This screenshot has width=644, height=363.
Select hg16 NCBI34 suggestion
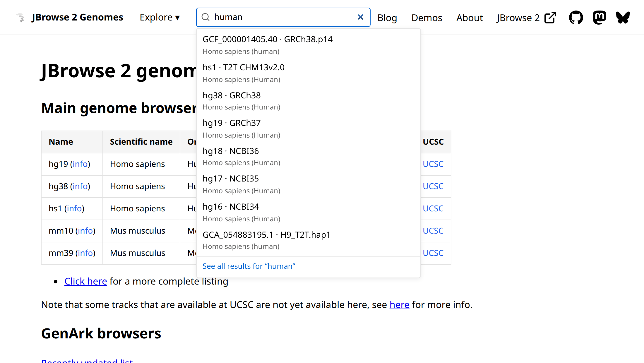309,212
